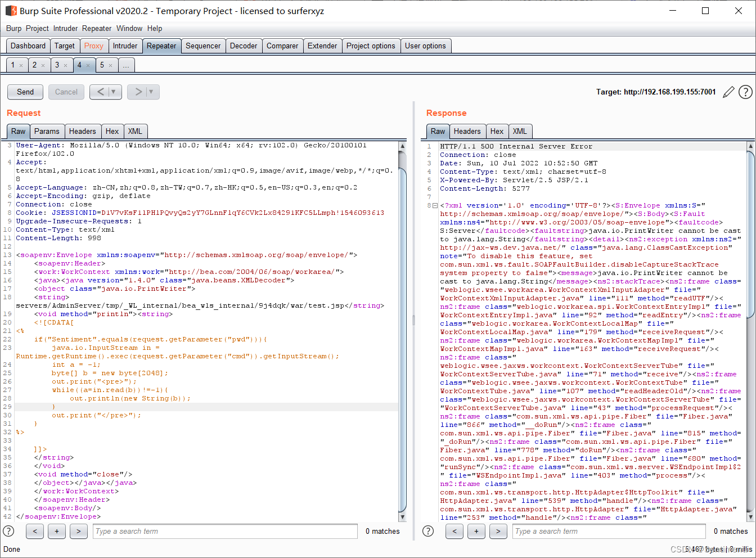The height and width of the screenshot is (558, 756).
Task: Open the Intruder menu
Action: [65, 28]
